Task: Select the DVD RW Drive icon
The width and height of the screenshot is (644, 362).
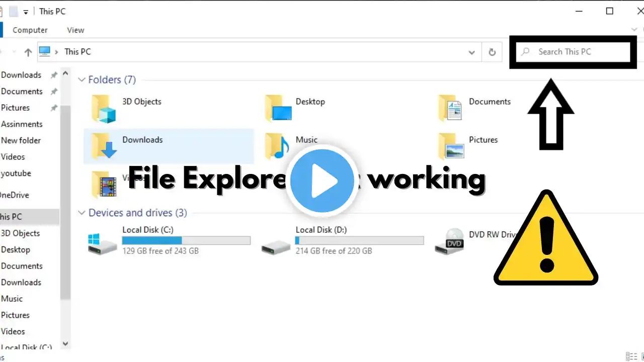Action: click(x=449, y=241)
